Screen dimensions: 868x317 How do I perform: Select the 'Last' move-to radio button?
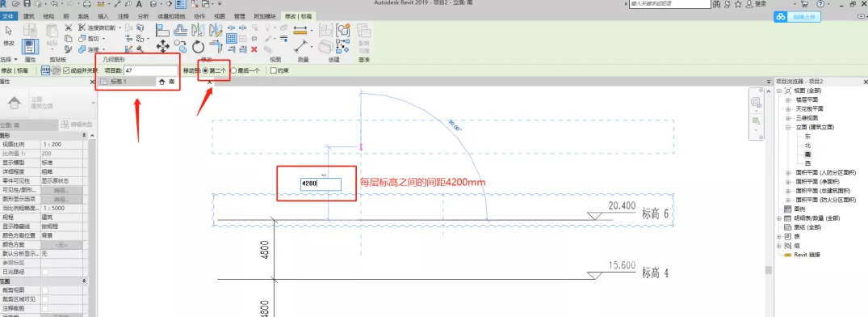[233, 71]
